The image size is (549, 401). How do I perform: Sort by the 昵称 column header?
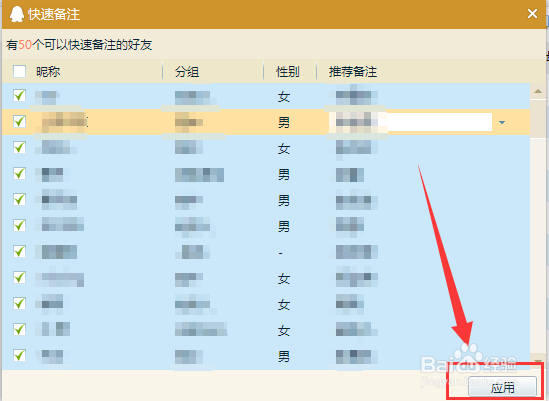pyautogui.click(x=48, y=71)
